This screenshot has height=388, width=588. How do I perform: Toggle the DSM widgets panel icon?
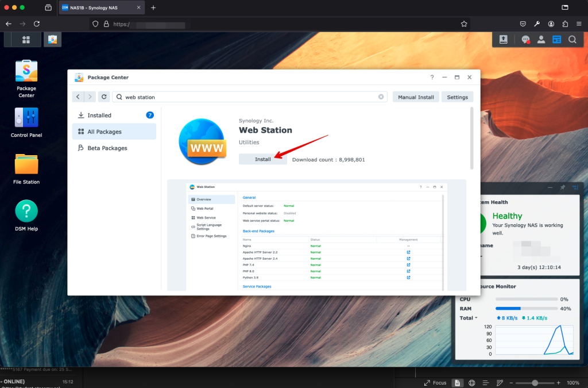pyautogui.click(x=557, y=40)
